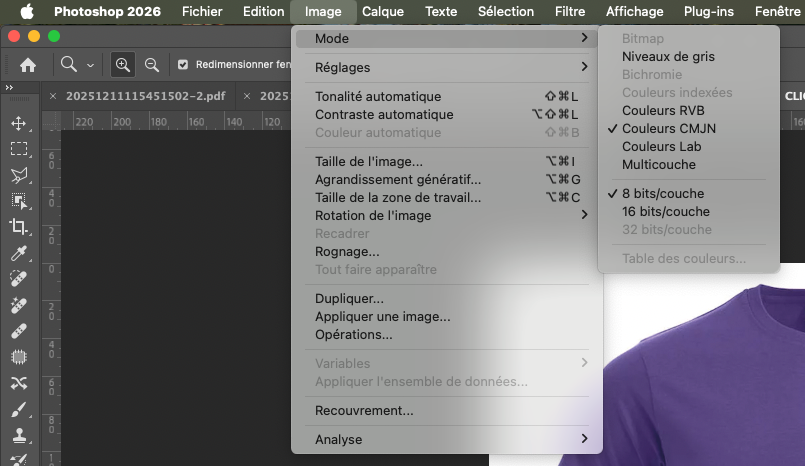805x466 pixels.
Task: Select the Rectangular Marquee tool
Action: tap(19, 149)
